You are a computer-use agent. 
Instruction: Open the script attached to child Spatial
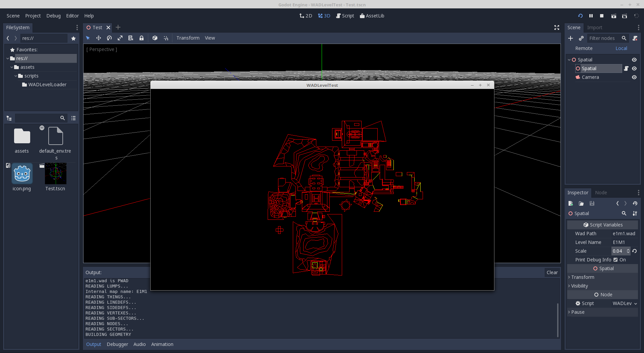click(626, 68)
